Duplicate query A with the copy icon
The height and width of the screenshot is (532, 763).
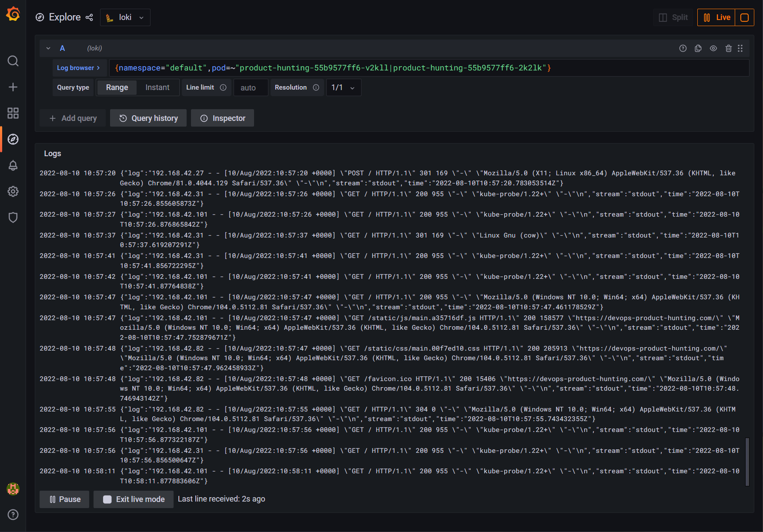click(698, 48)
